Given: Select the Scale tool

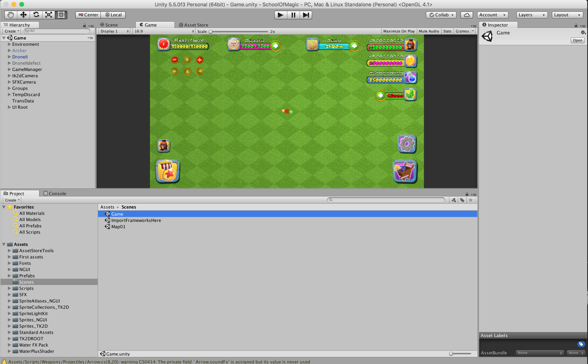Looking at the screenshot, I should click(x=49, y=15).
